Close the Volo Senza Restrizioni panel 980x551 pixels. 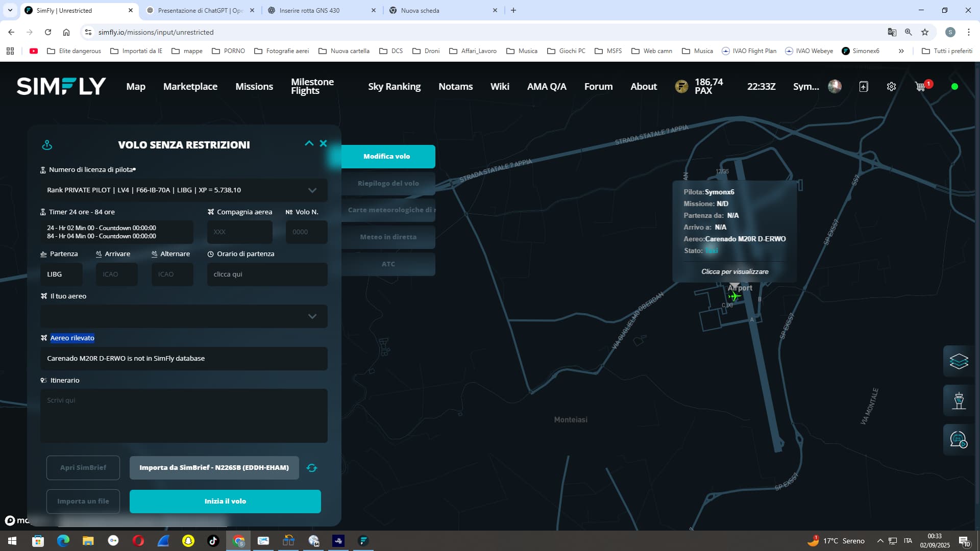(x=323, y=143)
